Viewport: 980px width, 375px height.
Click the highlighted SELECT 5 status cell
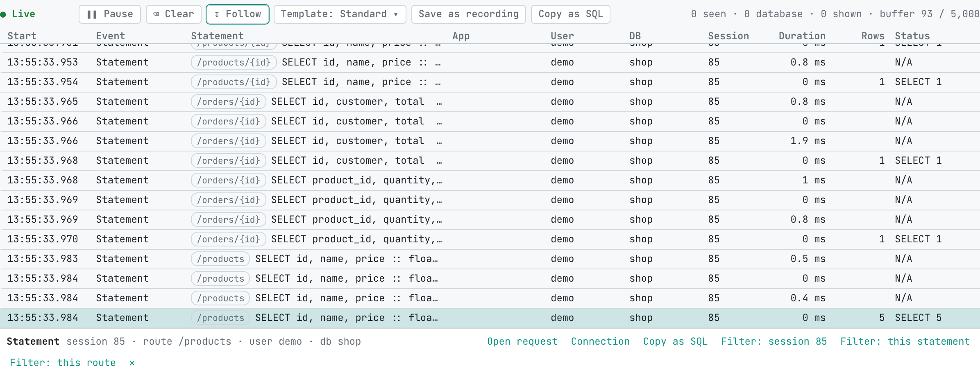(x=918, y=318)
